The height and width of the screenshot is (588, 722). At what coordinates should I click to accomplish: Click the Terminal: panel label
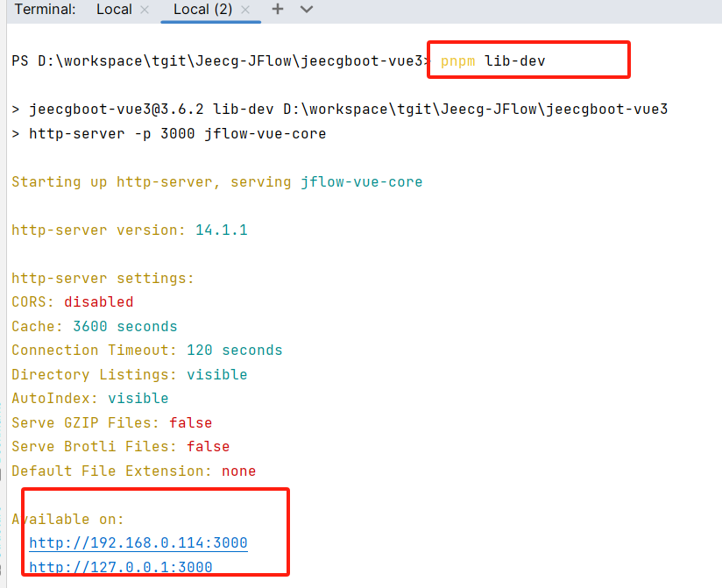(x=46, y=10)
